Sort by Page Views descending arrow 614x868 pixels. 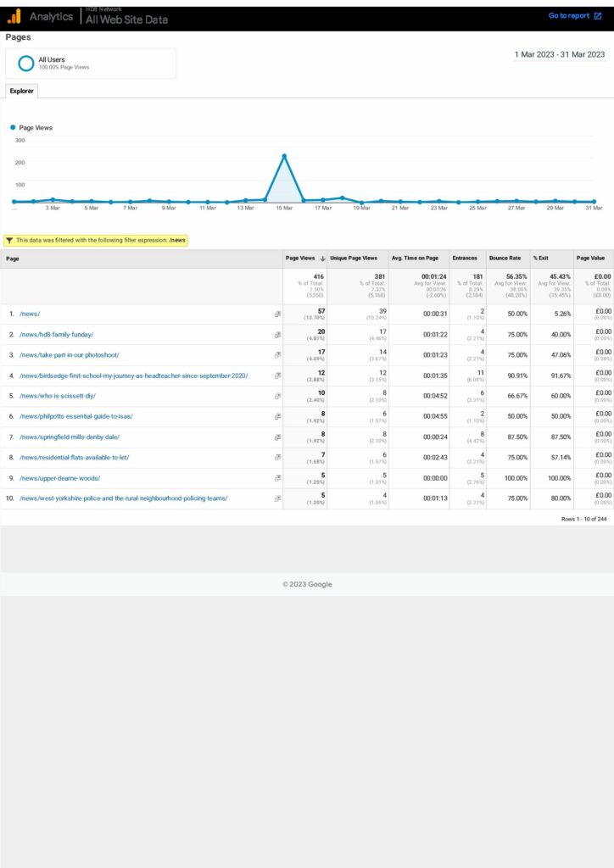(322, 259)
